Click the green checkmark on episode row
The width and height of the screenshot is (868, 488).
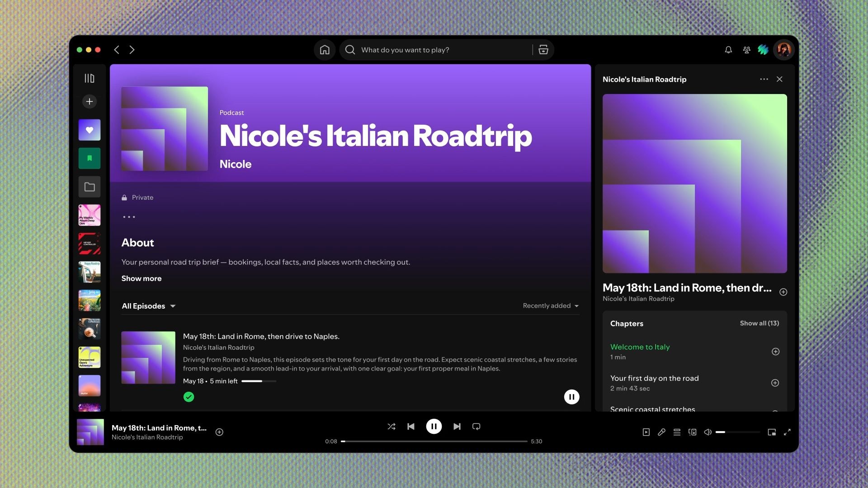189,397
